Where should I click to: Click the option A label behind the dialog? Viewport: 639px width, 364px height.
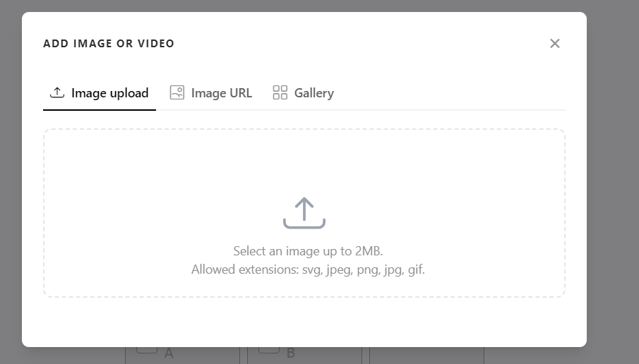(169, 354)
